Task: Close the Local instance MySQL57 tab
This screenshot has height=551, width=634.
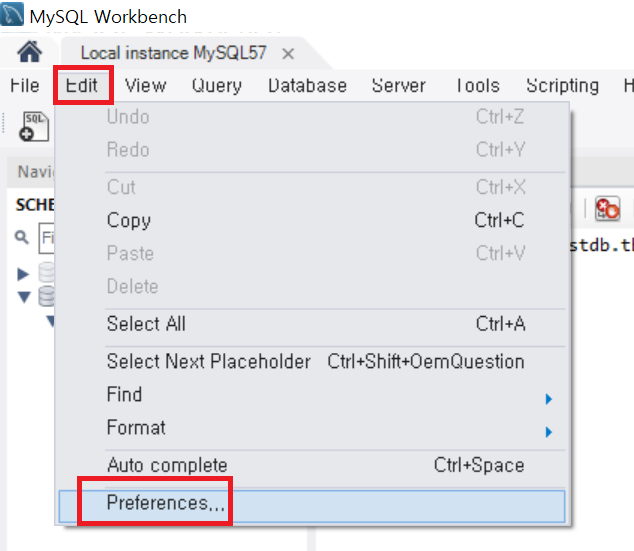Action: (x=288, y=54)
